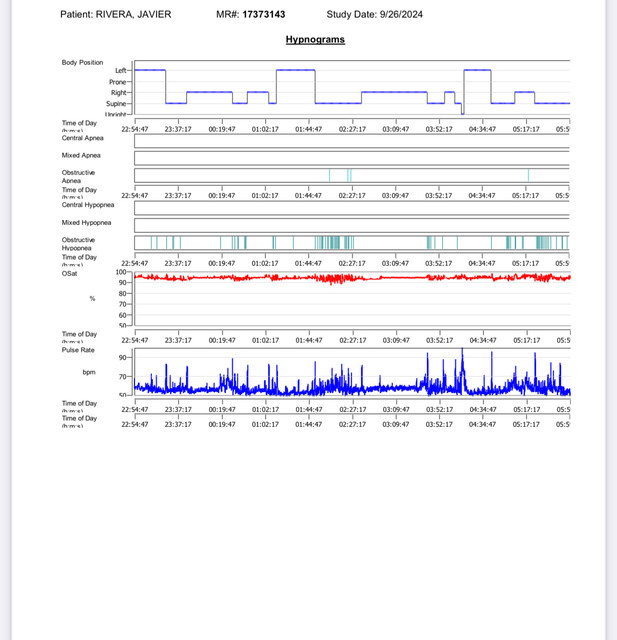Click 03:52:17 below the OSat chart
This screenshot has height=640, width=617.
click(439, 340)
